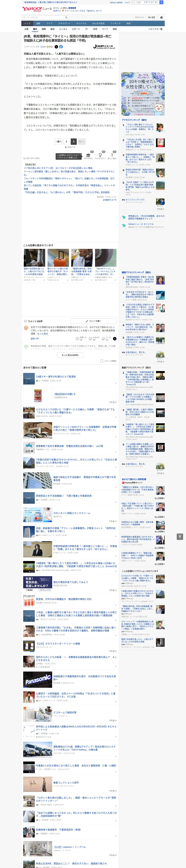
Task: Share first comment via X icon
Action: point(115,339)
